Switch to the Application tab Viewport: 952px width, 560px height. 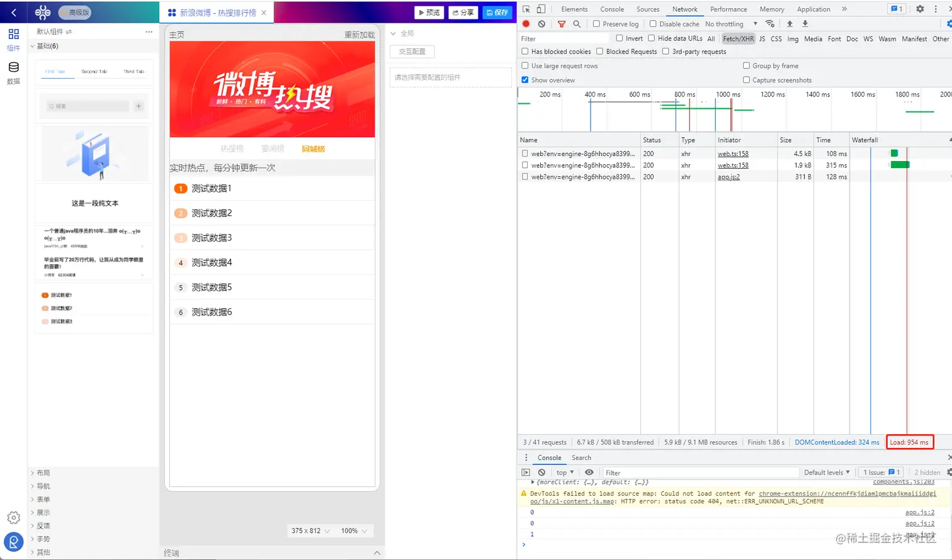pos(813,9)
